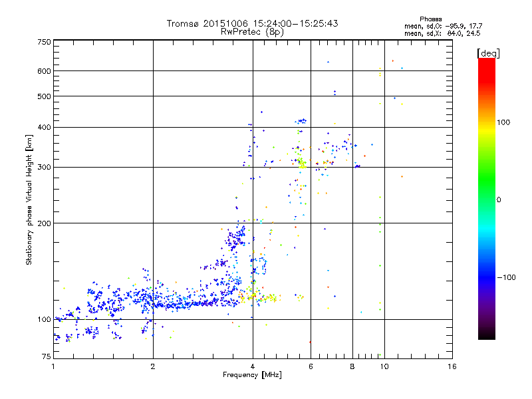Image resolution: width=532 pixels, height=399 pixels.
Task: Click the colorbar tick label '100'
Action: (503, 122)
